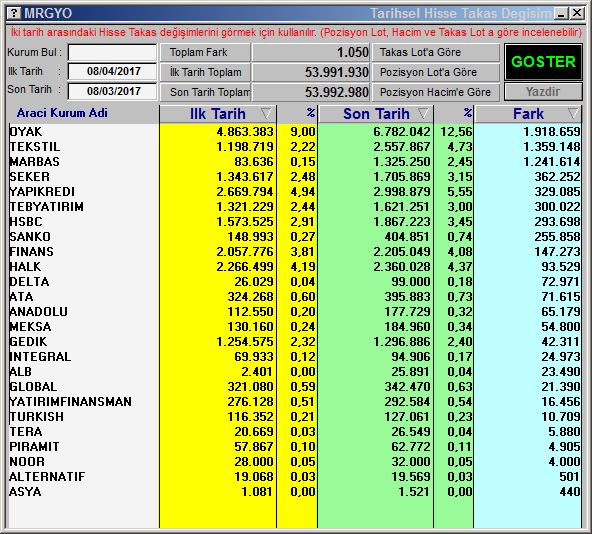This screenshot has height=534, width=592.
Task: Select the GEDIK row name
Action: [x=28, y=342]
